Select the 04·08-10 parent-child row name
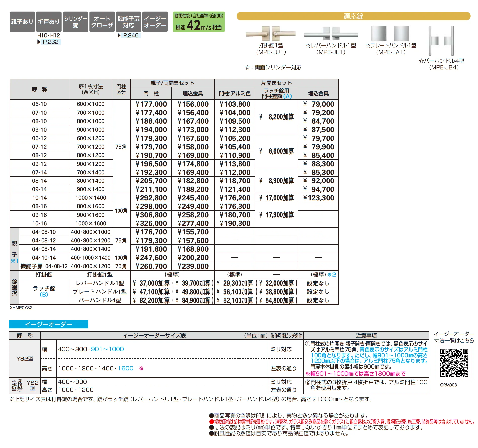Image resolution: width=478 pixels, height=448 pixels. coord(44,232)
